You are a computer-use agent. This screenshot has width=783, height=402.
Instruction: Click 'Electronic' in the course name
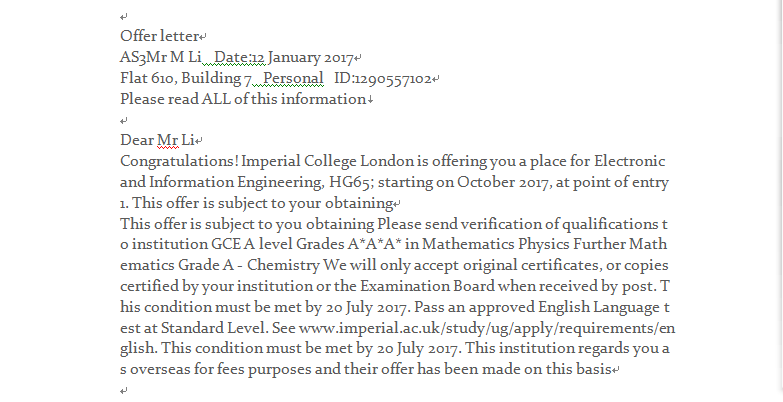tap(629, 161)
